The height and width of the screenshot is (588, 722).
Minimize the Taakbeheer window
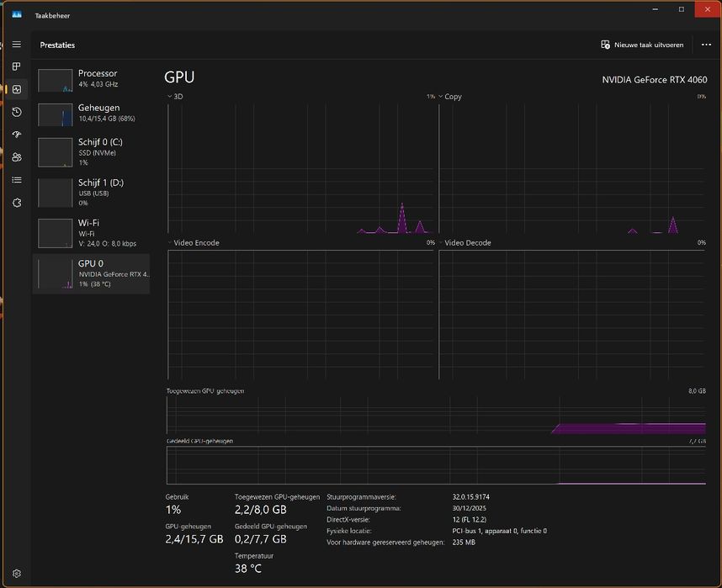[x=656, y=9]
